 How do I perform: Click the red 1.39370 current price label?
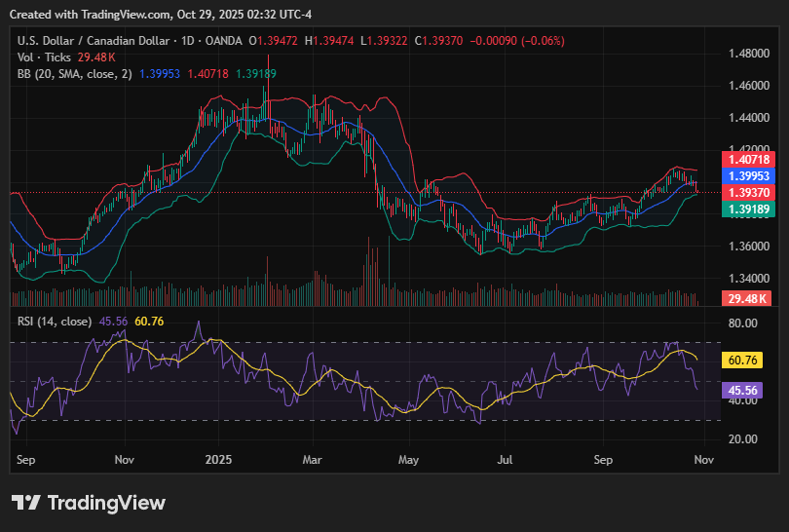point(746,193)
